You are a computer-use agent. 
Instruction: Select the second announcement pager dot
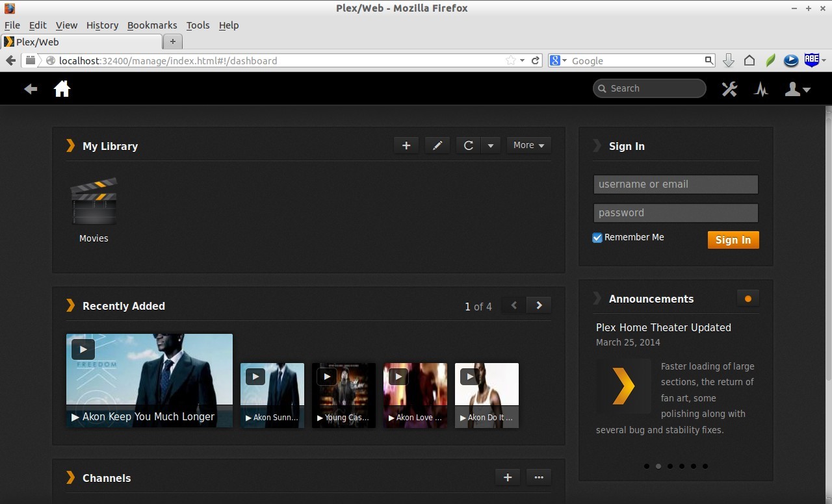tap(658, 466)
